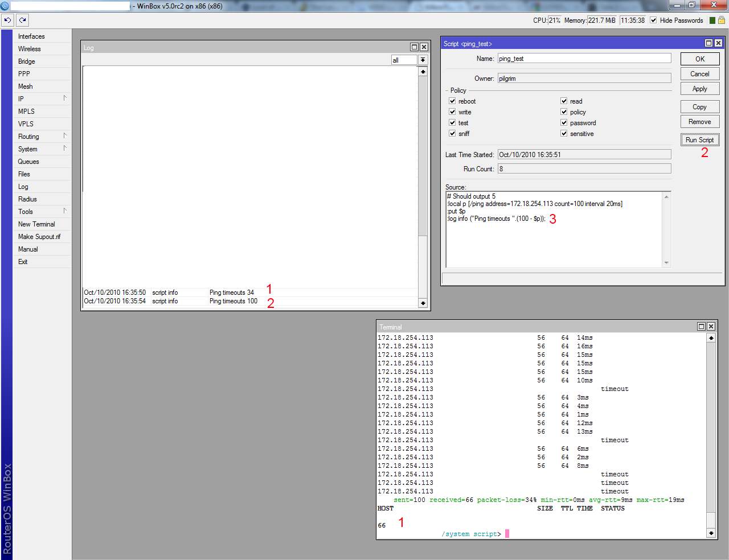
Task: Uncheck the reboot policy checkbox
Action: [x=452, y=101]
